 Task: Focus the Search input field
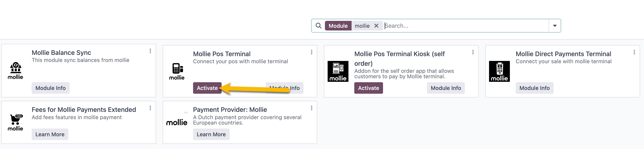(466, 26)
